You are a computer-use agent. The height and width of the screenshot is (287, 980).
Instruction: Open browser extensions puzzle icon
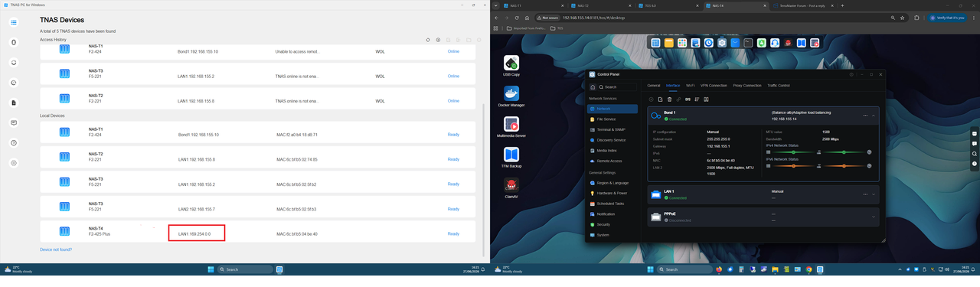click(x=916, y=18)
